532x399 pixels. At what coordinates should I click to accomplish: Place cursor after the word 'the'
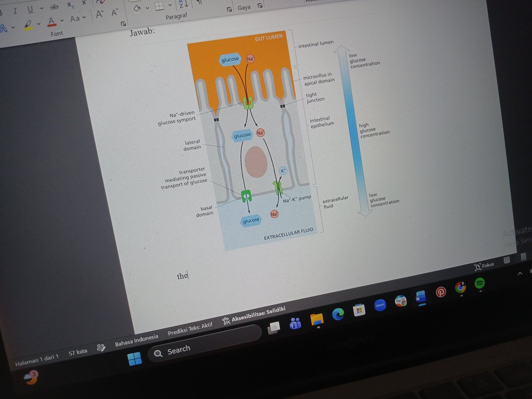click(x=188, y=275)
